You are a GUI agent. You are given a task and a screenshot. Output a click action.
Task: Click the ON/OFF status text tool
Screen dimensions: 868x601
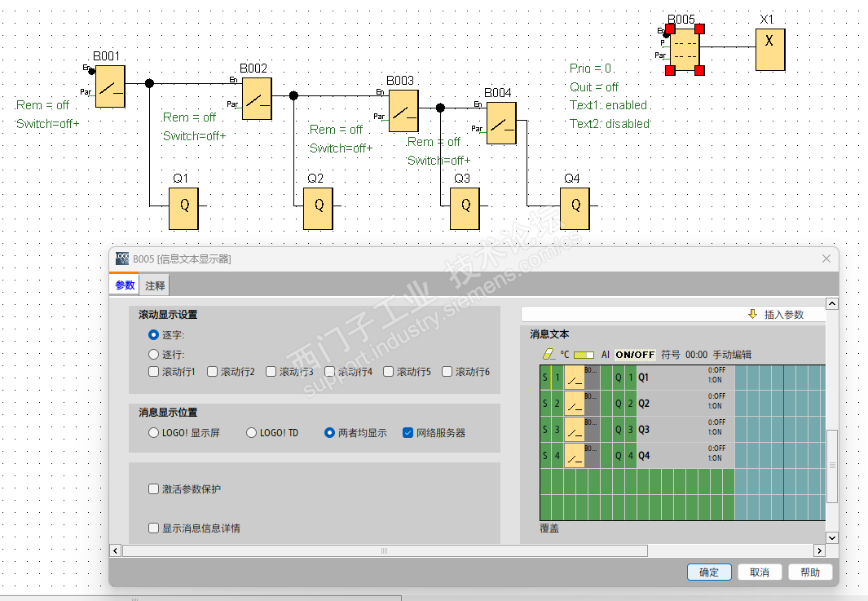(x=635, y=355)
